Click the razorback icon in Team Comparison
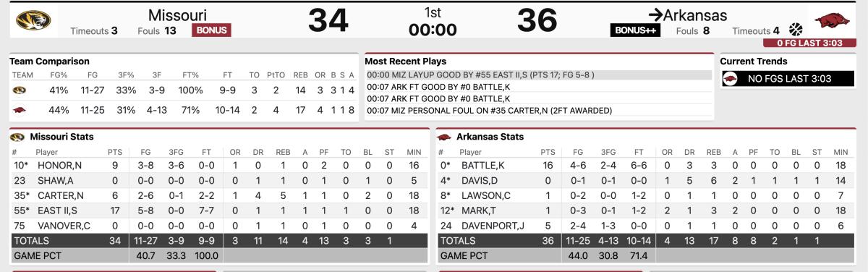 pos(20,110)
